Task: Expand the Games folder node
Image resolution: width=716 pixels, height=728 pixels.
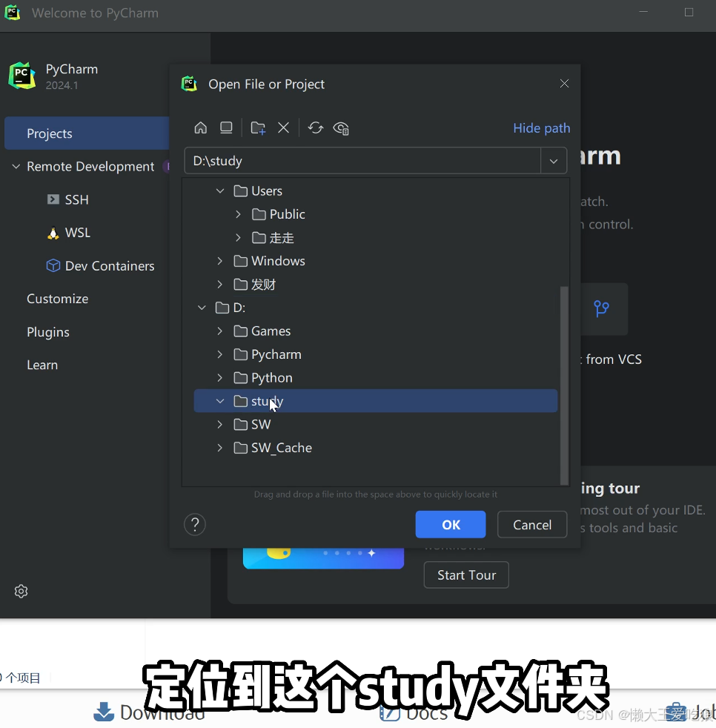Action: coord(220,331)
